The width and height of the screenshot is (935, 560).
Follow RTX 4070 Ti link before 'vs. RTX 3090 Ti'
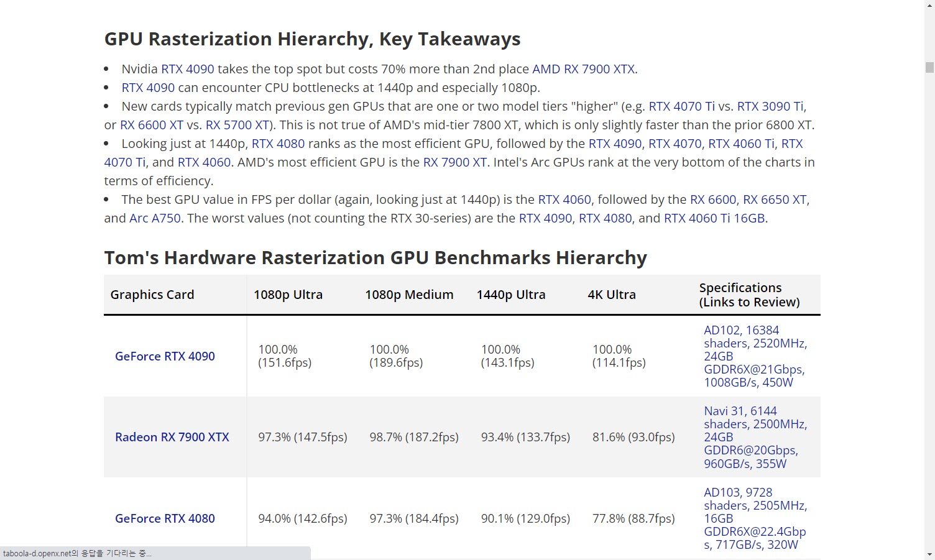click(682, 106)
